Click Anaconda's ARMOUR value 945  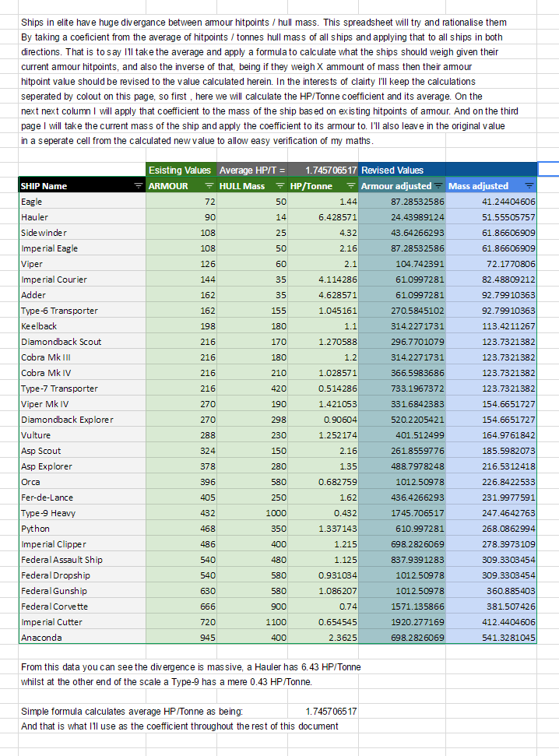[x=181, y=638]
